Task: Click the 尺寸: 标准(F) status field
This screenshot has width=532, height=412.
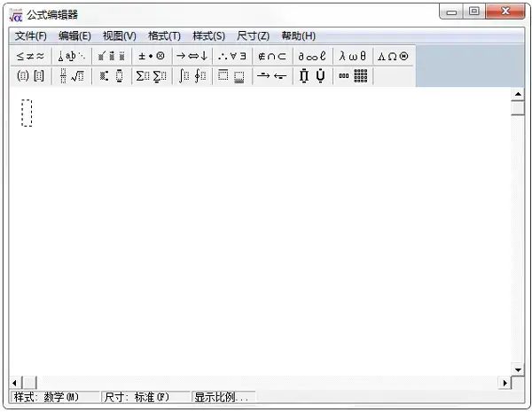Action: (146, 397)
